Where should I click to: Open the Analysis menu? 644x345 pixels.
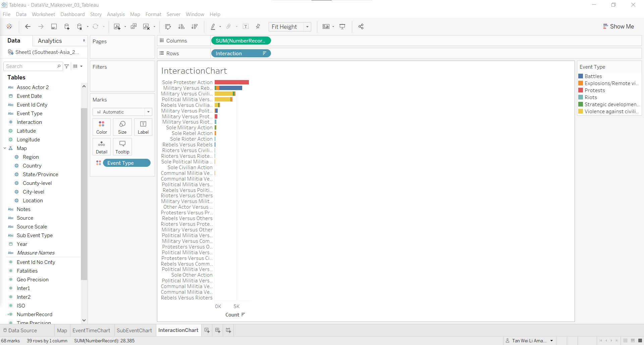(116, 14)
